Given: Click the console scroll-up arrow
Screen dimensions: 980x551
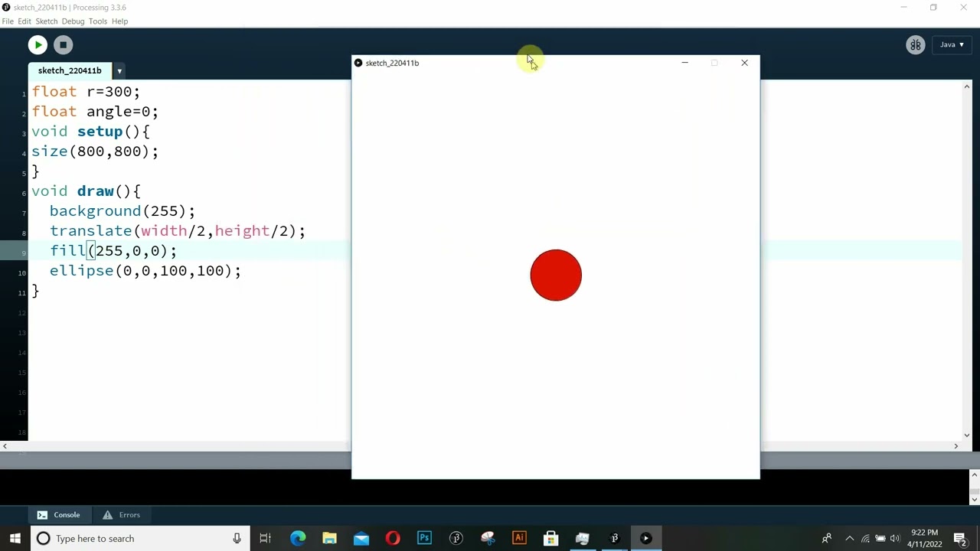Looking at the screenshot, I should tap(975, 475).
